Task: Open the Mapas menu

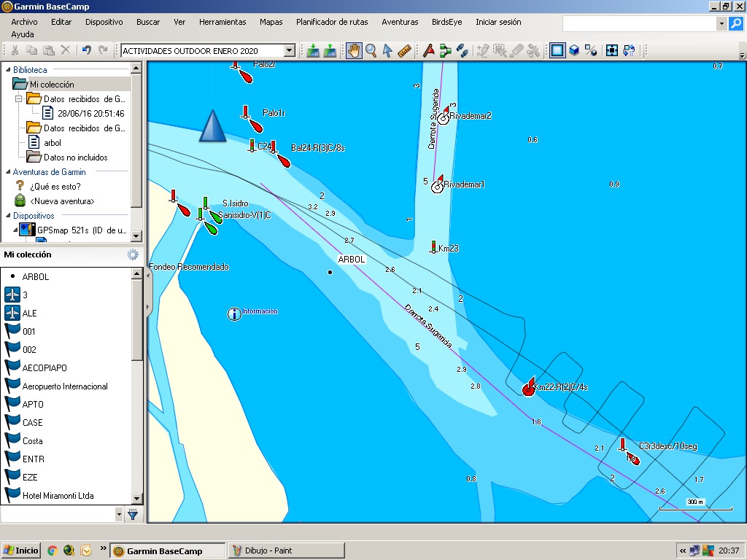Action: 271,22
